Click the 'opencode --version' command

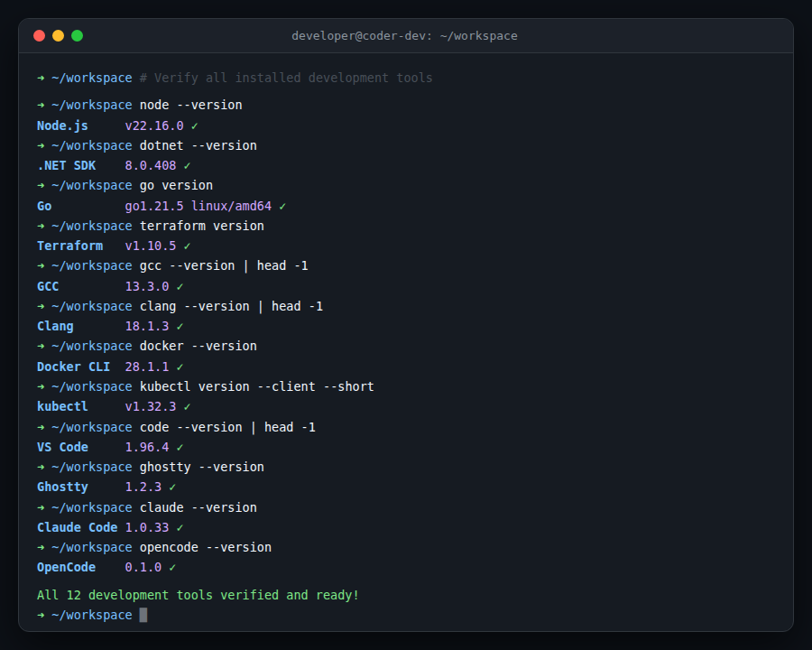coord(206,548)
